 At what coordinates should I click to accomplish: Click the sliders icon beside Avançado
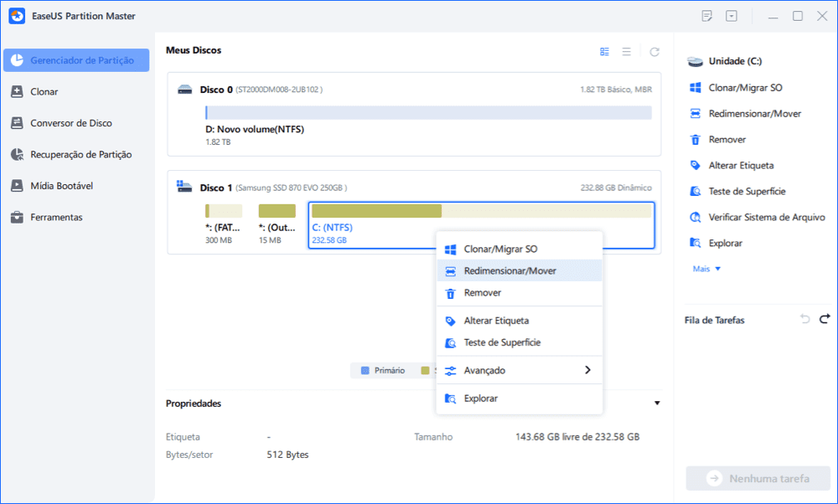coord(451,371)
